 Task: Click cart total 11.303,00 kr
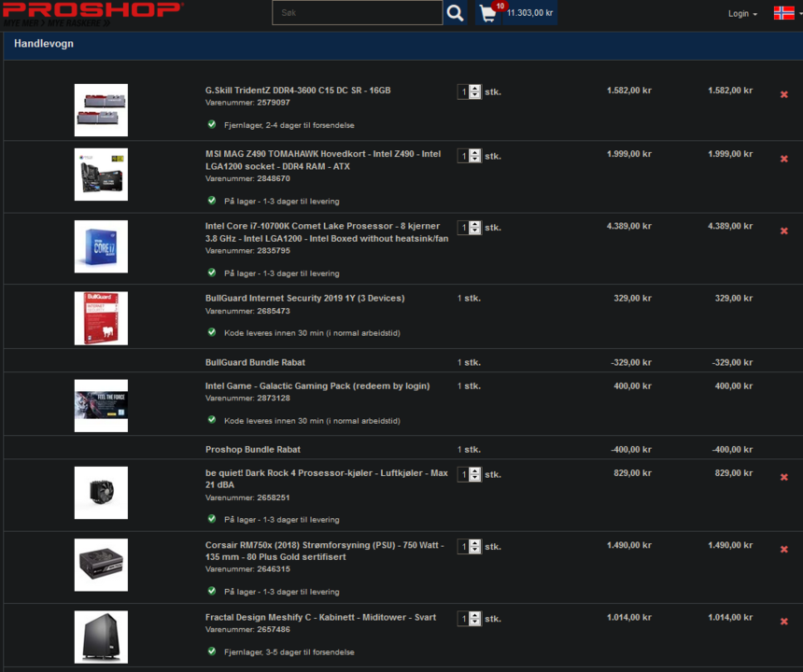tap(529, 13)
